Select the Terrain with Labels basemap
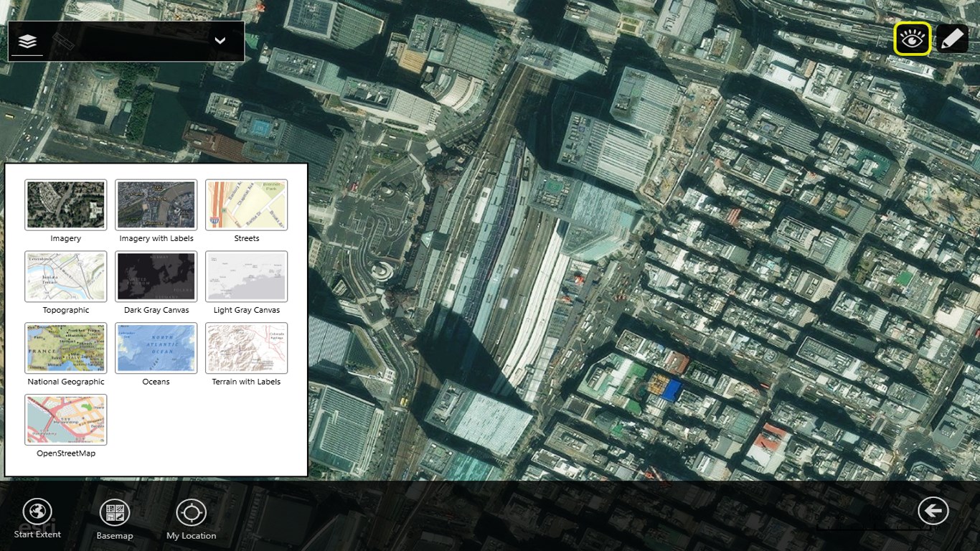The height and width of the screenshot is (551, 980). tap(247, 349)
